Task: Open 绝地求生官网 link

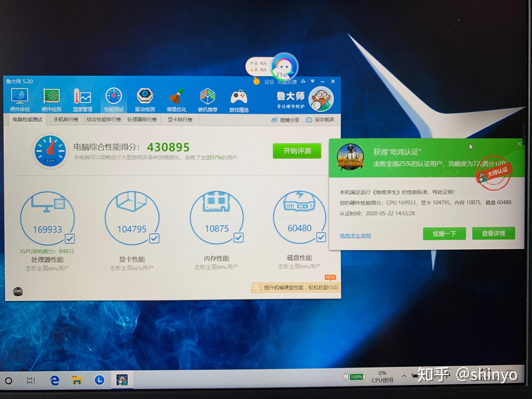Action: tap(355, 236)
